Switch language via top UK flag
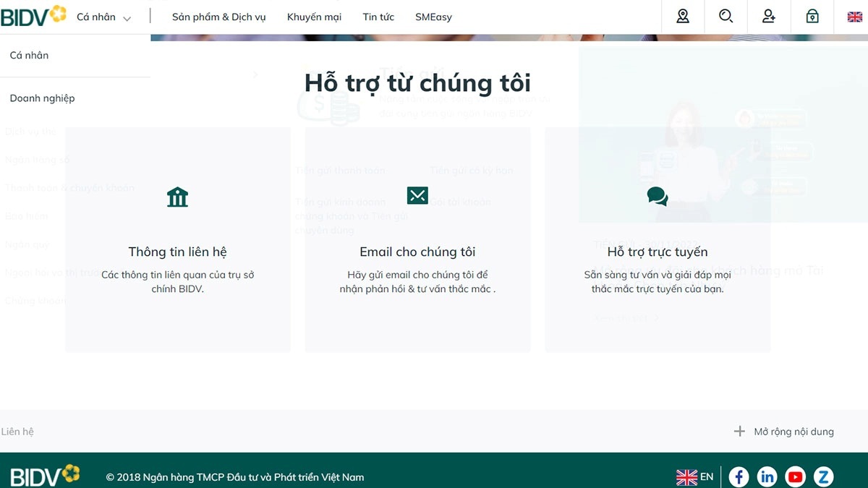Viewport: 868px width, 488px height. tap(854, 17)
